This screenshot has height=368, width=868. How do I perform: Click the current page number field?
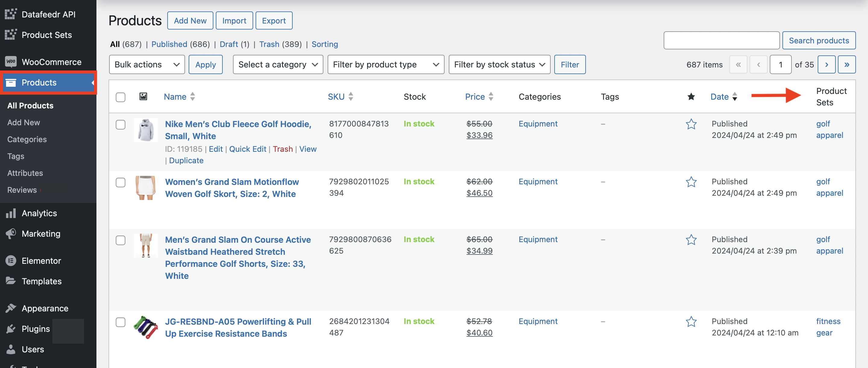coord(780,64)
